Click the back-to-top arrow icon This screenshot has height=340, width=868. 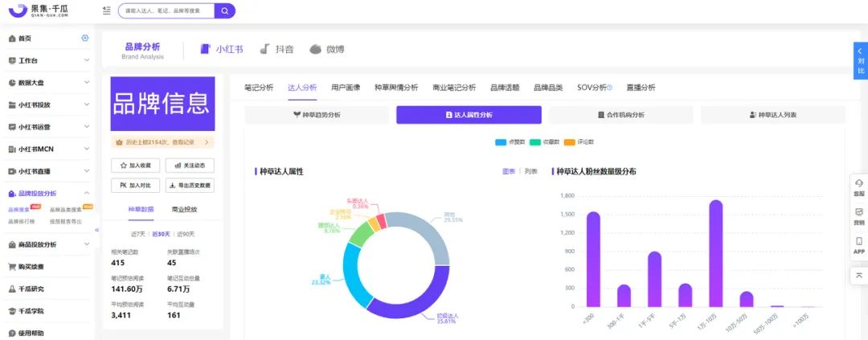859,275
